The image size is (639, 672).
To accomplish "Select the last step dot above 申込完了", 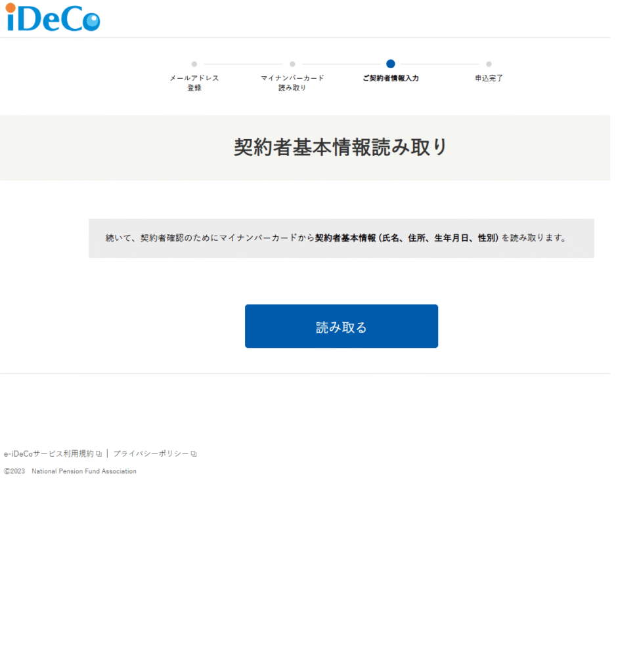I will (489, 64).
